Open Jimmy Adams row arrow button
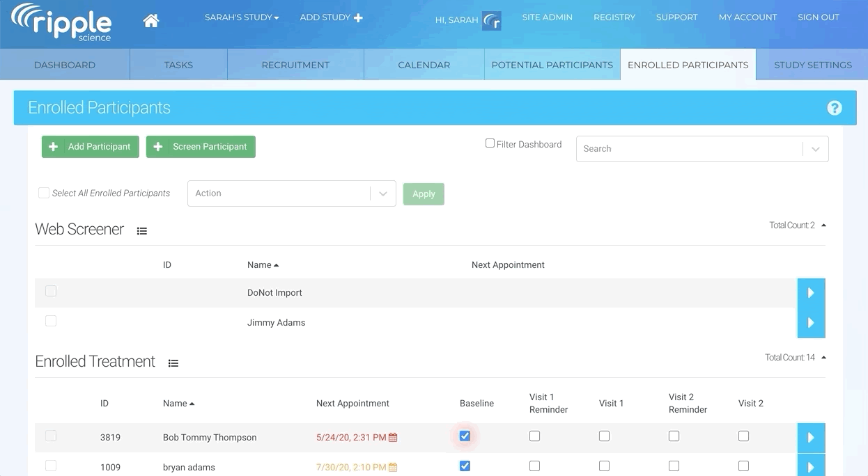Viewport: 868px width, 476px height. click(811, 323)
